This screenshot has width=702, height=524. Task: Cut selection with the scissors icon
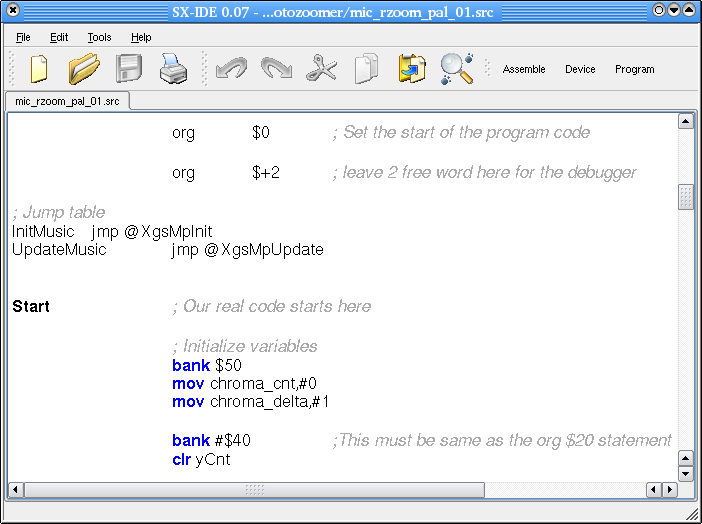point(321,69)
